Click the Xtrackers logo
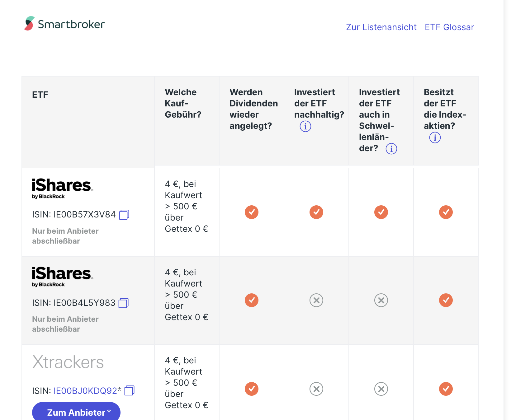511x420 pixels. [x=68, y=362]
